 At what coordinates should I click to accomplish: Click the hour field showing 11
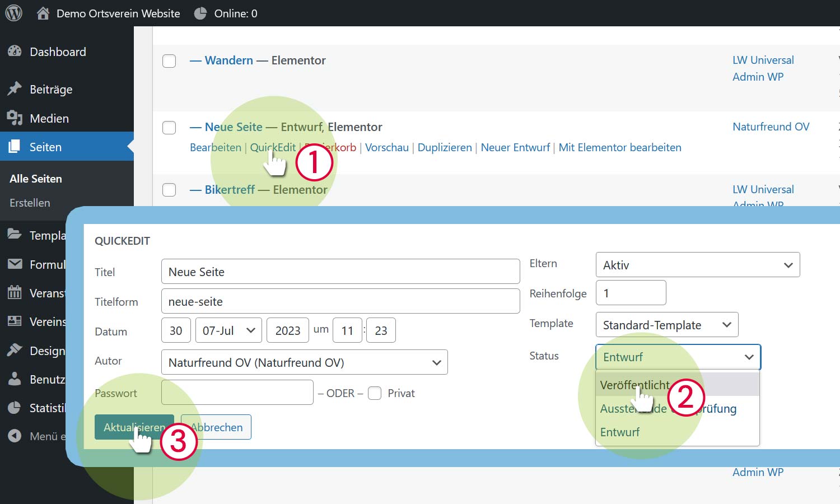(347, 330)
